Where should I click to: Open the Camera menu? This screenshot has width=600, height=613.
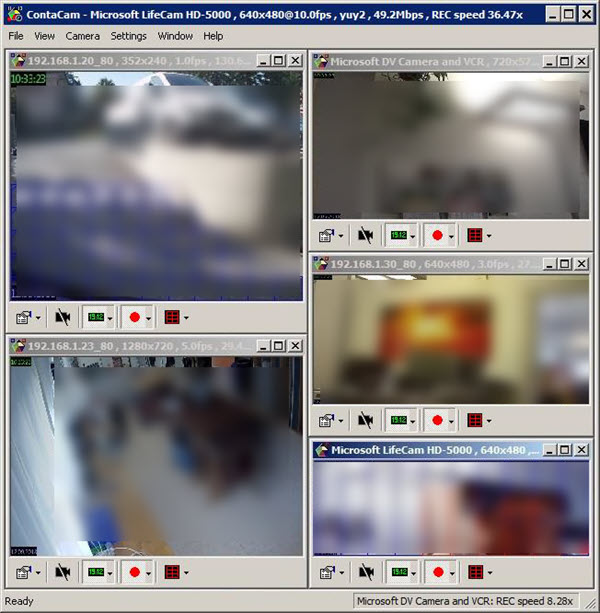[82, 36]
